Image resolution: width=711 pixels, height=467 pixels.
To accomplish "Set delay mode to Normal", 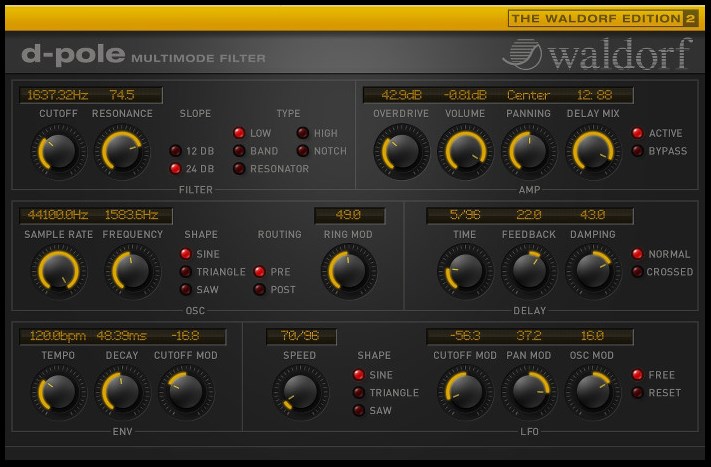I will (x=638, y=254).
